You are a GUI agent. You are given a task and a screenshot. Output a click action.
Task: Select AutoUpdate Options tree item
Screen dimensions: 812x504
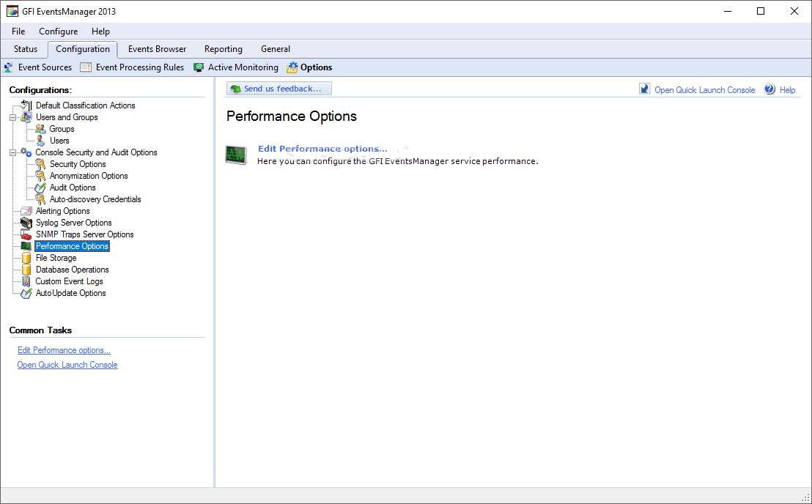(70, 293)
